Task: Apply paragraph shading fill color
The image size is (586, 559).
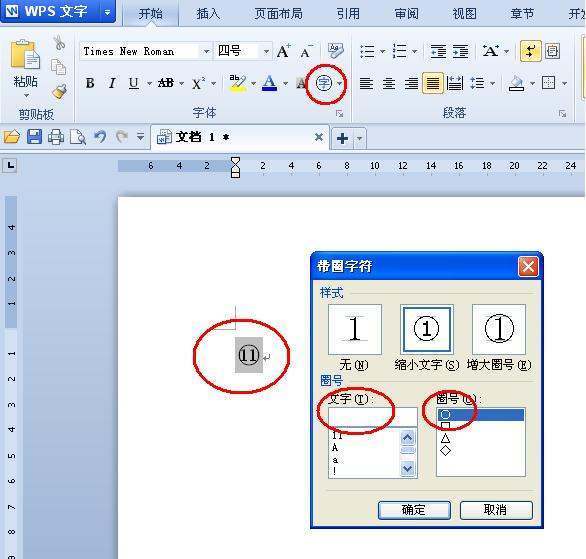Action: 516,83
